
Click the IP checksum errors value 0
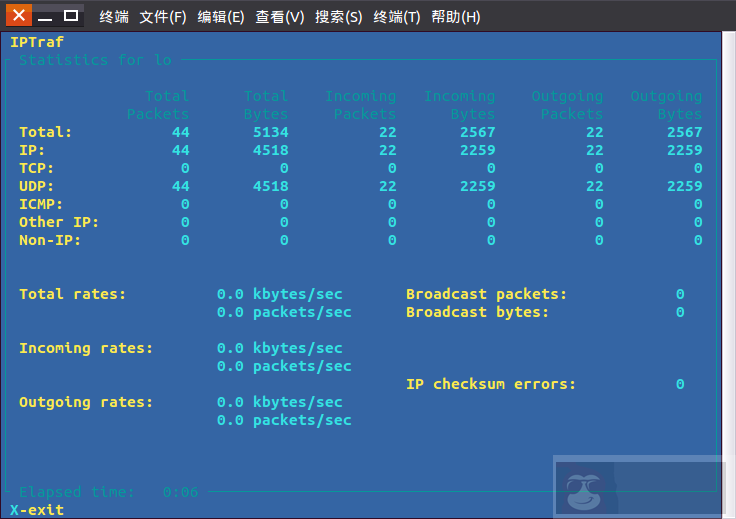pos(680,384)
